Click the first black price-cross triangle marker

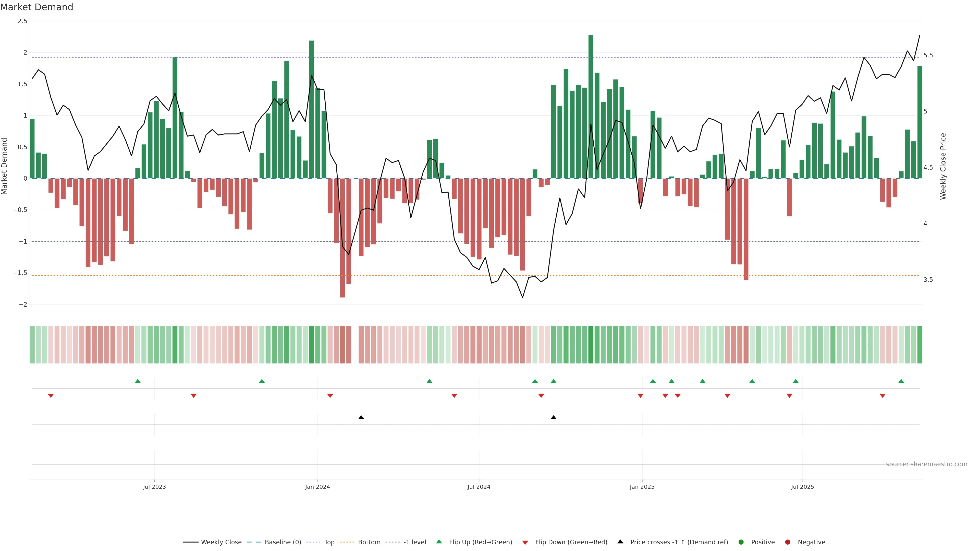361,418
